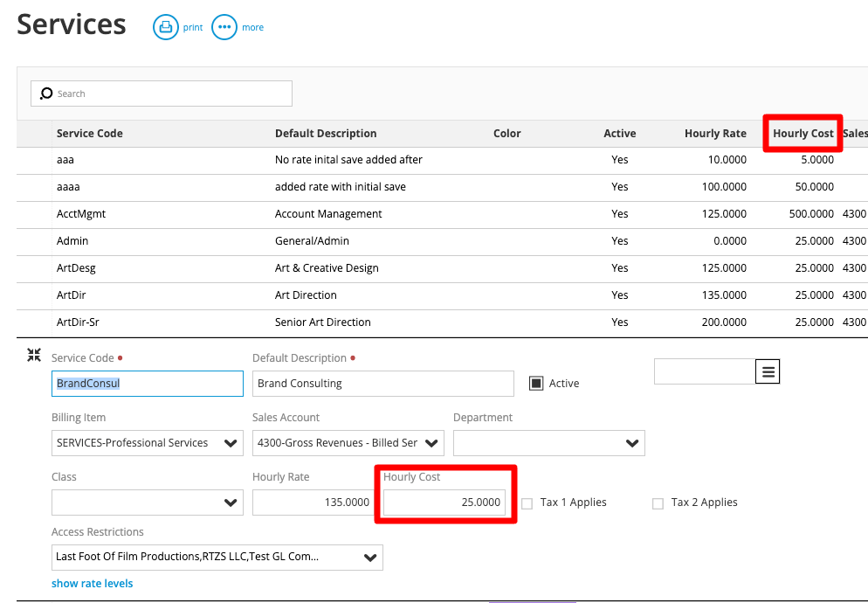Expand the Department dropdown
This screenshot has height=603, width=868.
click(x=549, y=443)
